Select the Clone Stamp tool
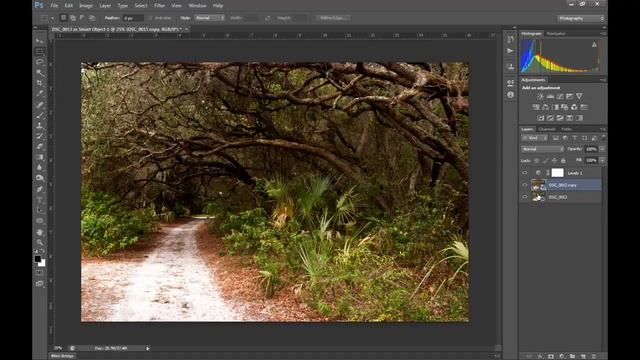640x360 pixels. (40, 126)
